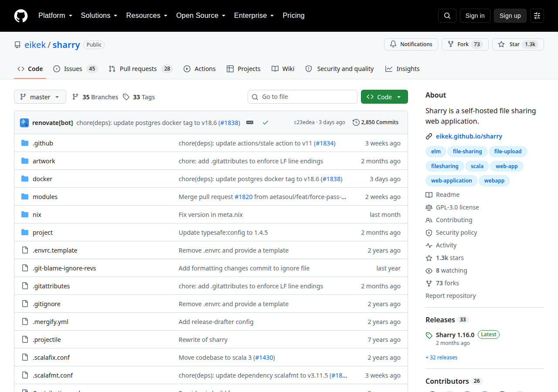Show commit details ellipsis icon
This screenshot has height=392, width=558.
coord(250,122)
